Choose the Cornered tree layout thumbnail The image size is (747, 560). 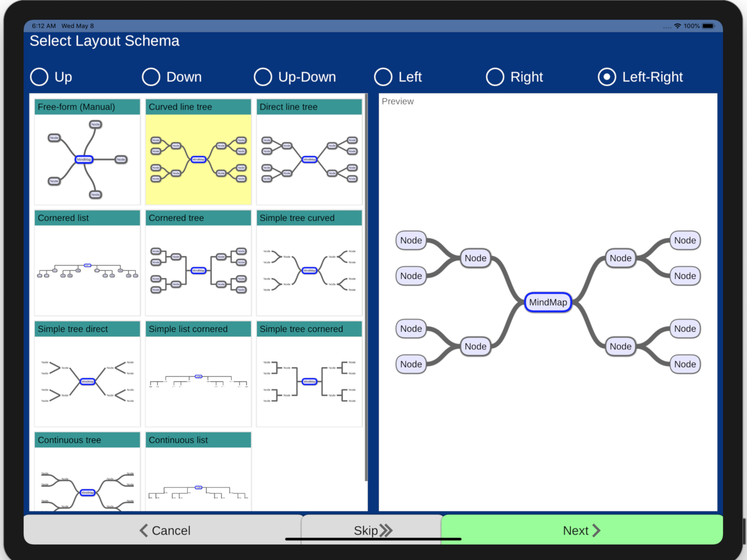pos(198,263)
